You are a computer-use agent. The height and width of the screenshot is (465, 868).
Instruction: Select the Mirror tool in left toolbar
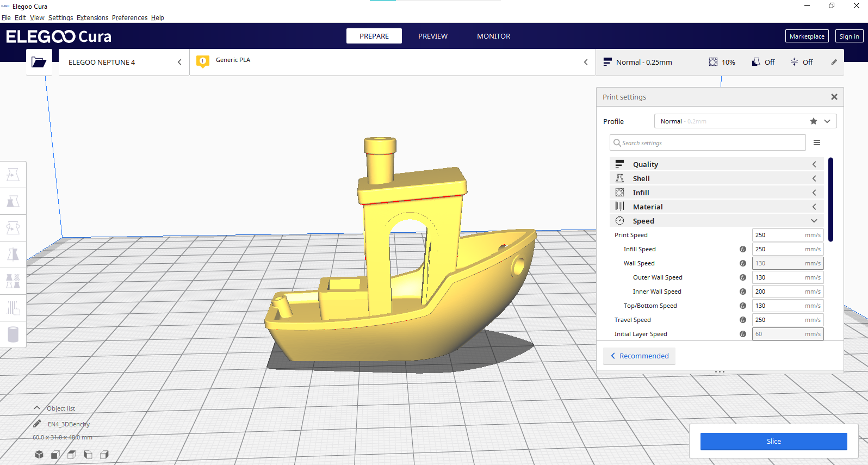tap(13, 255)
